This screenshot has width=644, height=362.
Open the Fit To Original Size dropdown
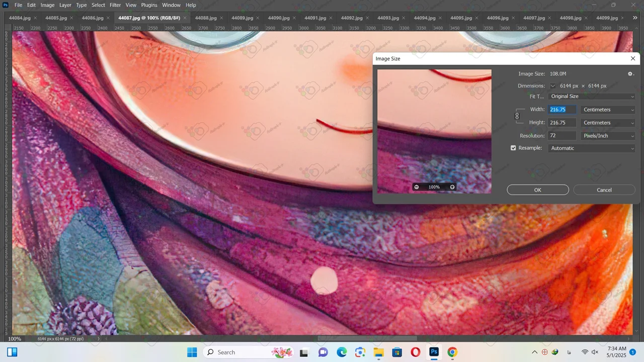[592, 97]
